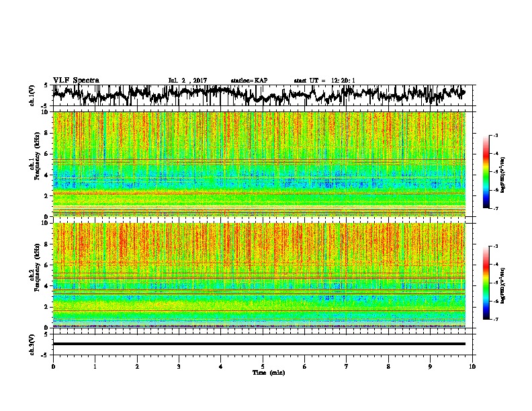
Task: Click the "VLF Spectra" plot title
Action: point(76,81)
